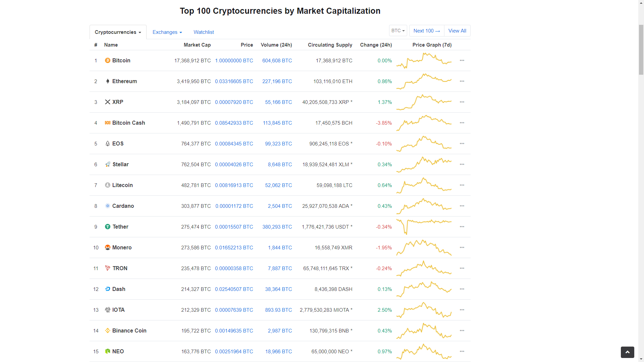Open more-options dots for Dash row
The height and width of the screenshot is (362, 644).
click(x=462, y=289)
